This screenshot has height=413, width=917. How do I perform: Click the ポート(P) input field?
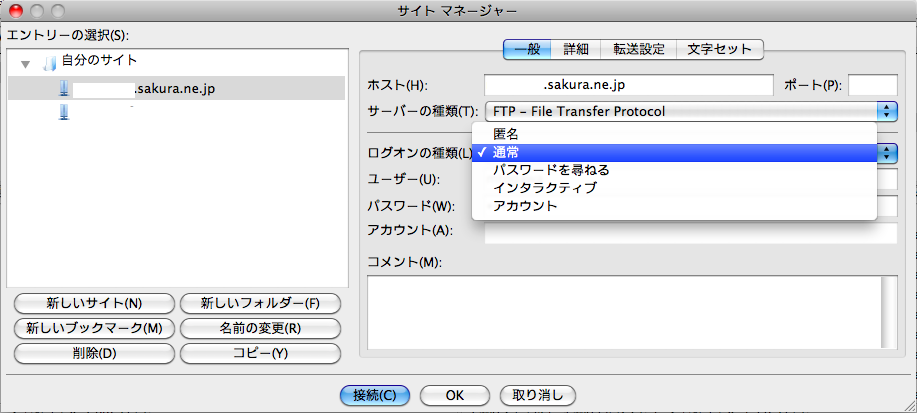[872, 85]
